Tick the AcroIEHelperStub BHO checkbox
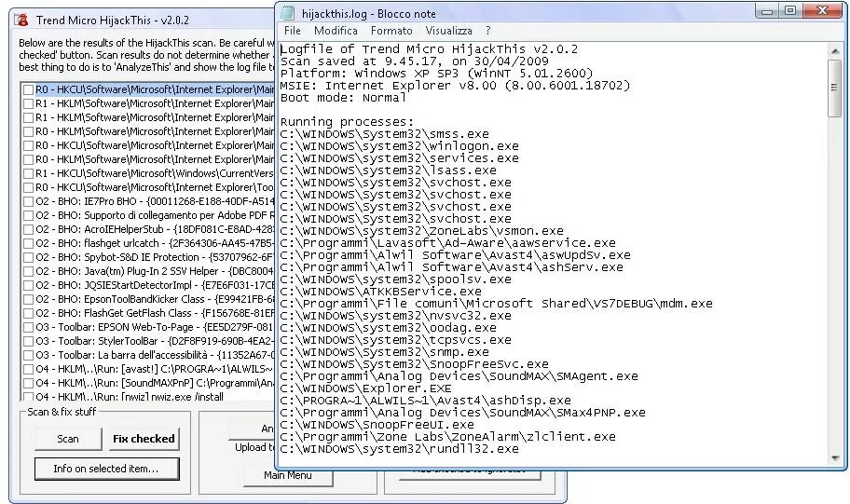This screenshot has height=504, width=850. coord(29,230)
